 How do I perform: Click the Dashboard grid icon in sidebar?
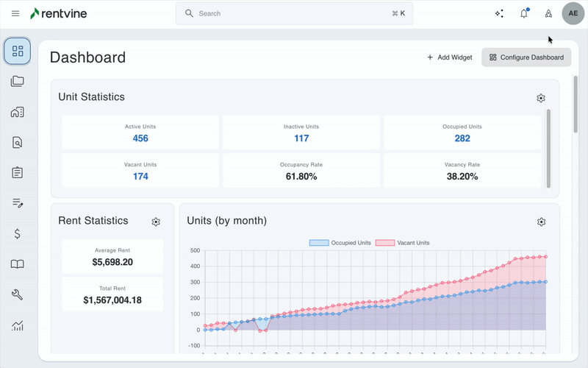(x=18, y=51)
